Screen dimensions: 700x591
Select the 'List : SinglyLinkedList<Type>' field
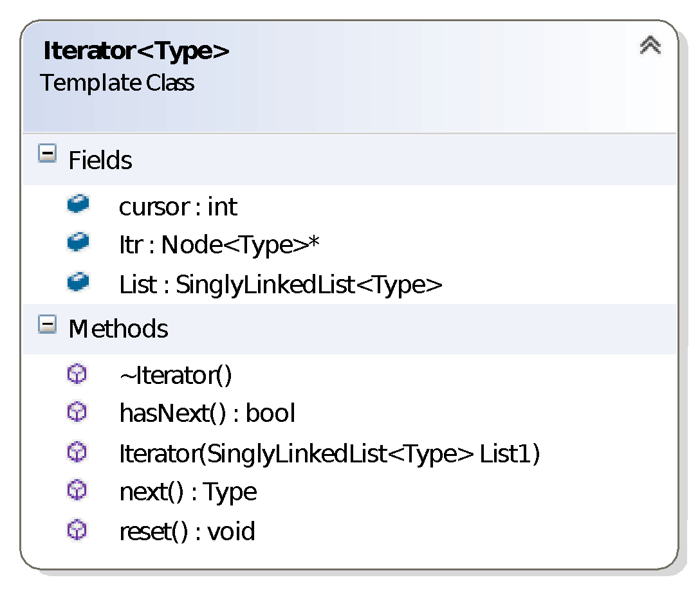[281, 284]
